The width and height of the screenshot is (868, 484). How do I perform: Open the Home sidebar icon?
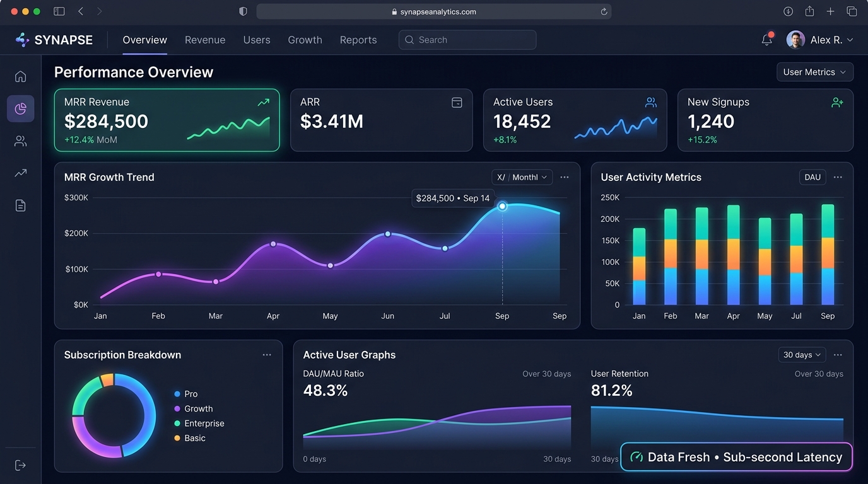pos(21,76)
